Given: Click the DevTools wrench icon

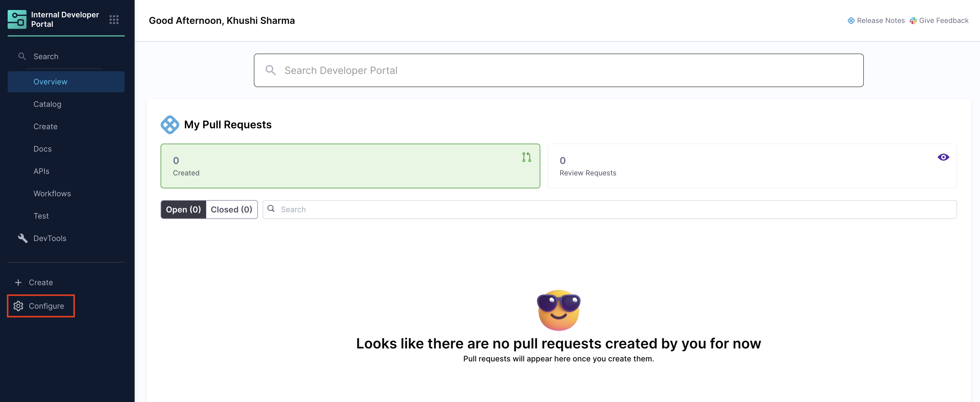Looking at the screenshot, I should coord(22,238).
